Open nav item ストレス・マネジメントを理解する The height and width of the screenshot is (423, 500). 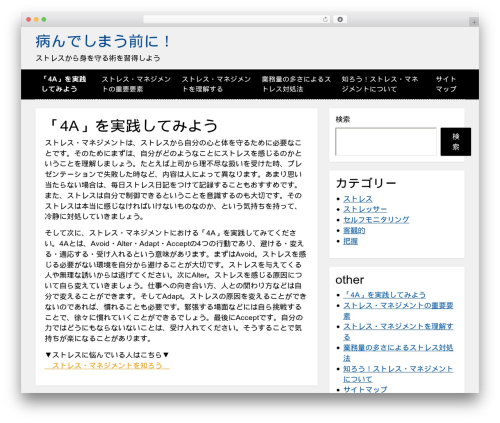click(x=216, y=84)
